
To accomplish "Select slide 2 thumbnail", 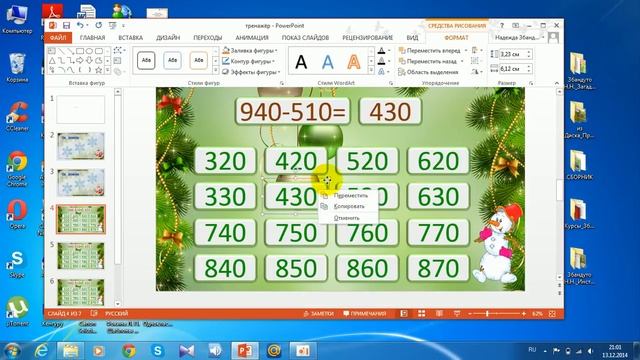I will pos(81,146).
